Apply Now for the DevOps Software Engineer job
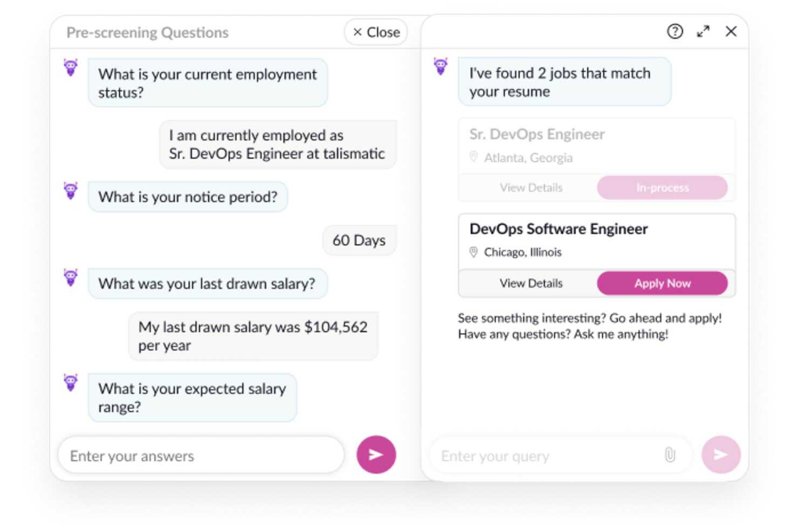The image size is (798, 532). click(x=662, y=283)
